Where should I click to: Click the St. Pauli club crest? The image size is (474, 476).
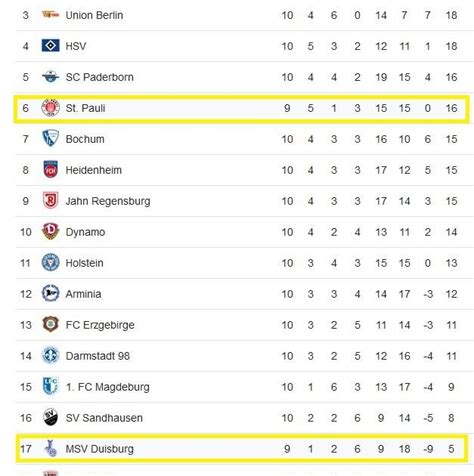coord(50,108)
